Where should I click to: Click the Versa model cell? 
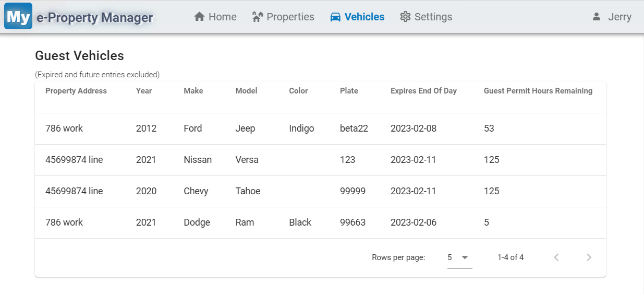click(247, 160)
